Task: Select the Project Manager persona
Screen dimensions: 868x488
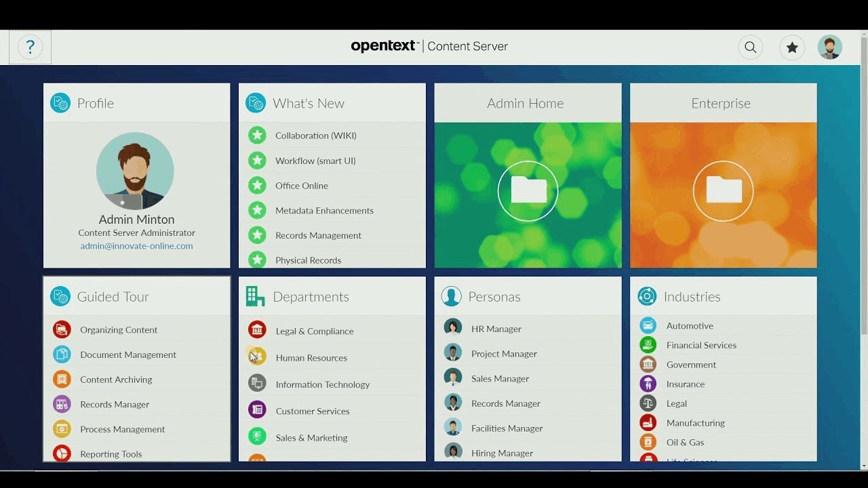Action: click(504, 354)
